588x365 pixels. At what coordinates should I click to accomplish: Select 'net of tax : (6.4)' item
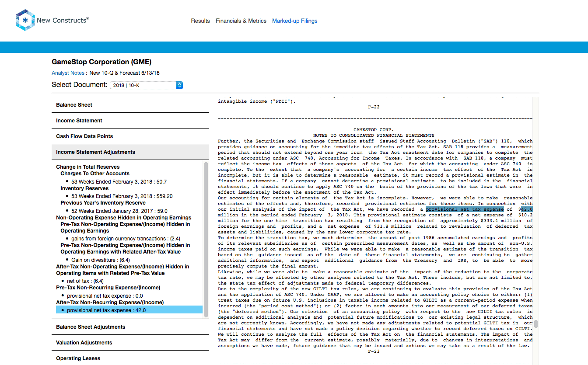pyautogui.click(x=85, y=281)
